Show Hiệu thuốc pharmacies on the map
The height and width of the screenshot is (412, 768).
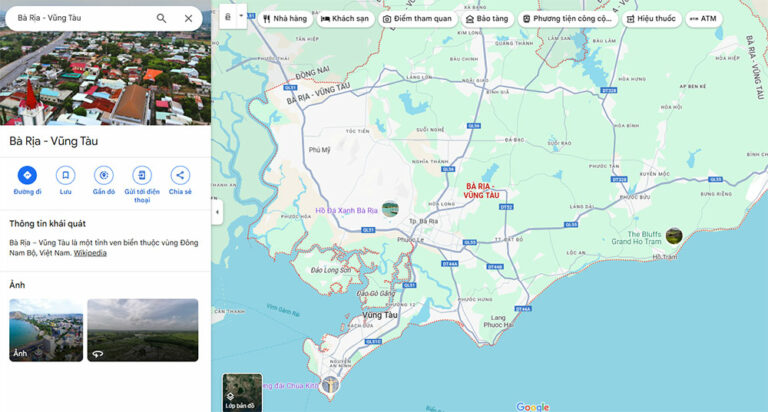tap(650, 18)
